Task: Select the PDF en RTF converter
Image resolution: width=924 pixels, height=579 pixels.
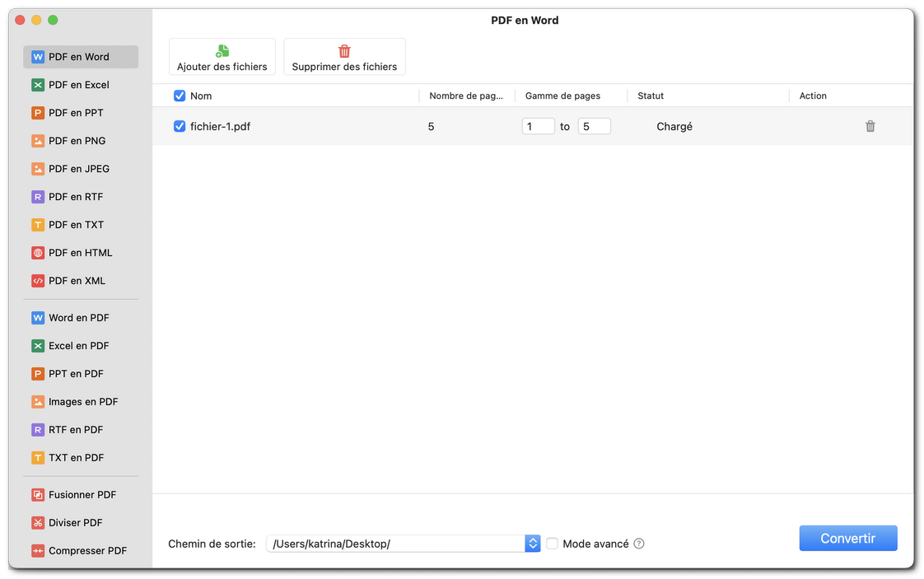Action: coord(76,196)
